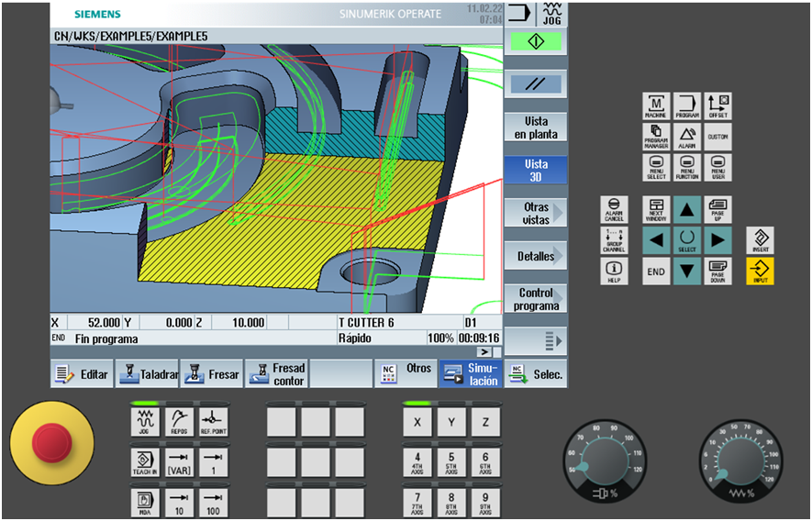Toggle MDA mode key

tap(145, 503)
